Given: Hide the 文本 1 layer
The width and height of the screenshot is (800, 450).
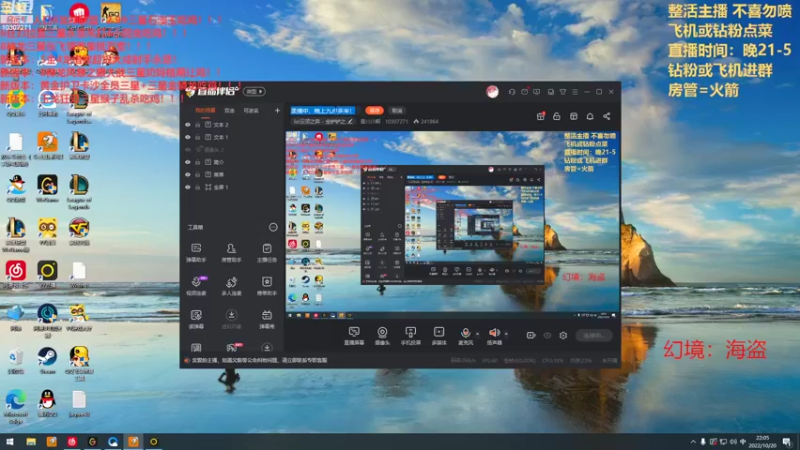Looking at the screenshot, I should pos(188,137).
